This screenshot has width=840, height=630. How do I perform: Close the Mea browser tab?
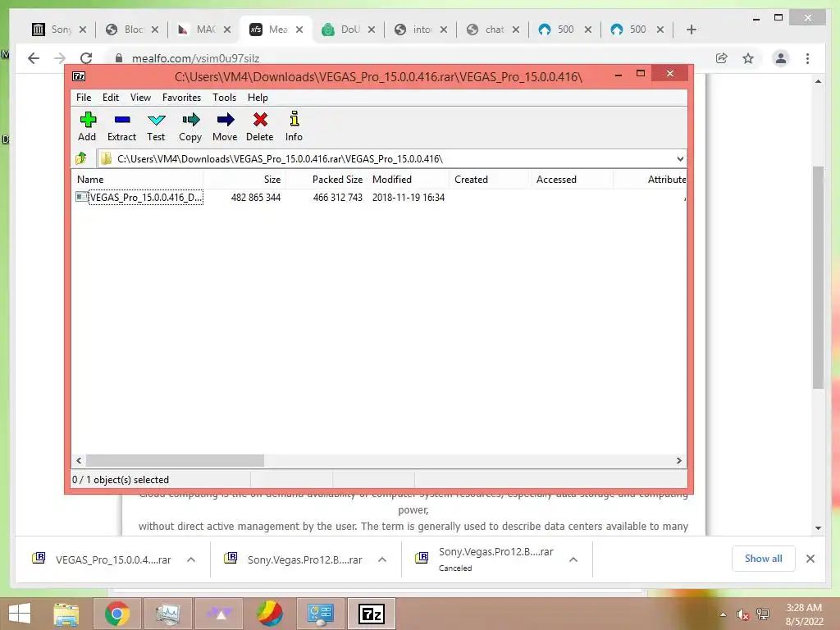tap(299, 30)
